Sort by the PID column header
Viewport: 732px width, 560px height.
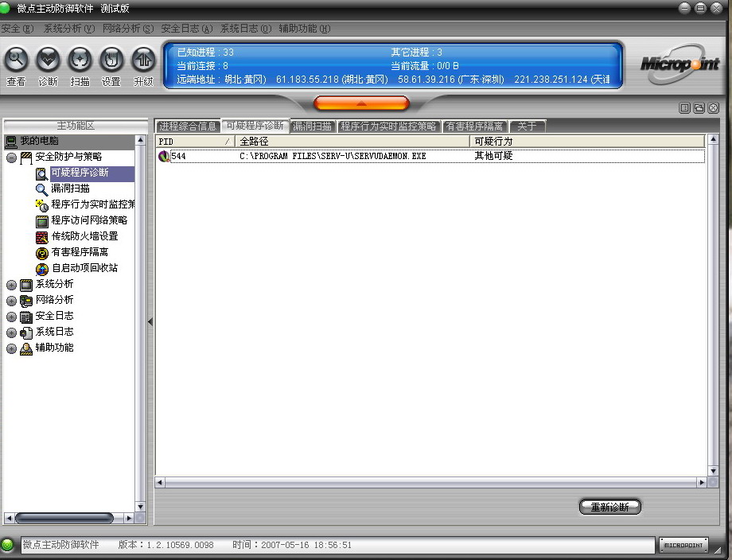point(195,142)
